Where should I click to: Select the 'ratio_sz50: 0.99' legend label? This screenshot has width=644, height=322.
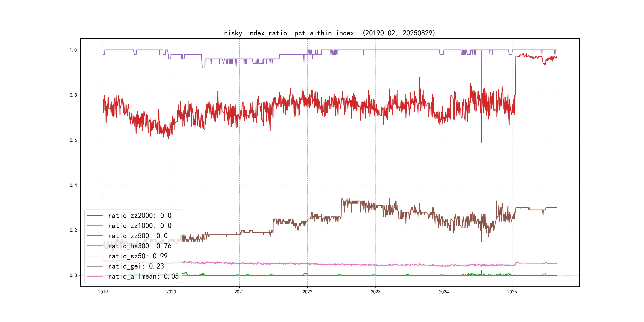pos(138,256)
